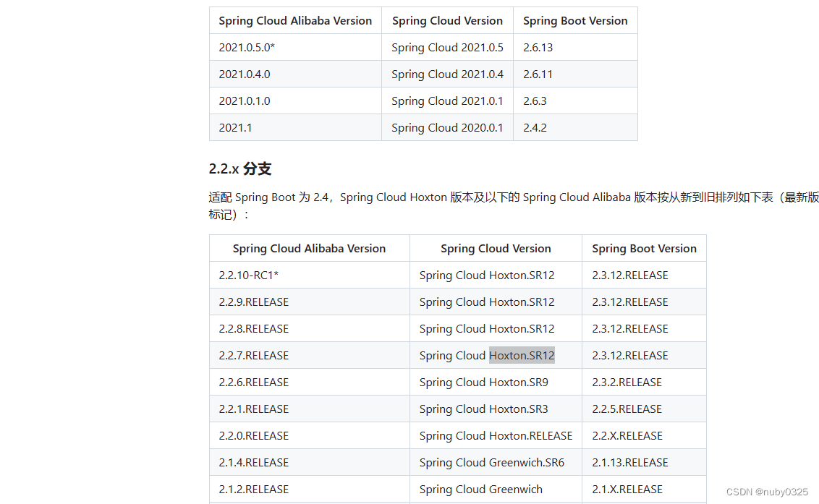
Task: Click the cell "Spring Cloud 2021.0.4"
Action: [x=447, y=74]
